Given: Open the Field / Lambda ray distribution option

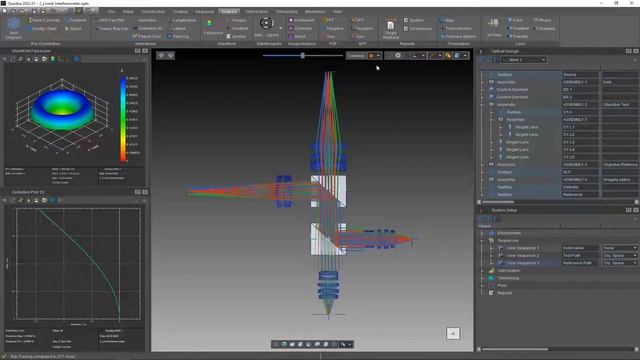Looking at the screenshot, I should (x=43, y=20).
